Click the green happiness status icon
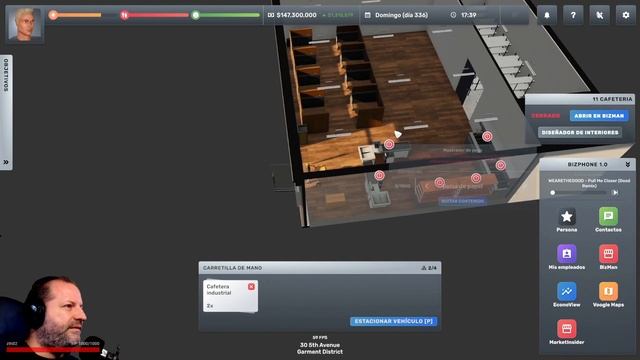640x360 pixels. pos(196,15)
